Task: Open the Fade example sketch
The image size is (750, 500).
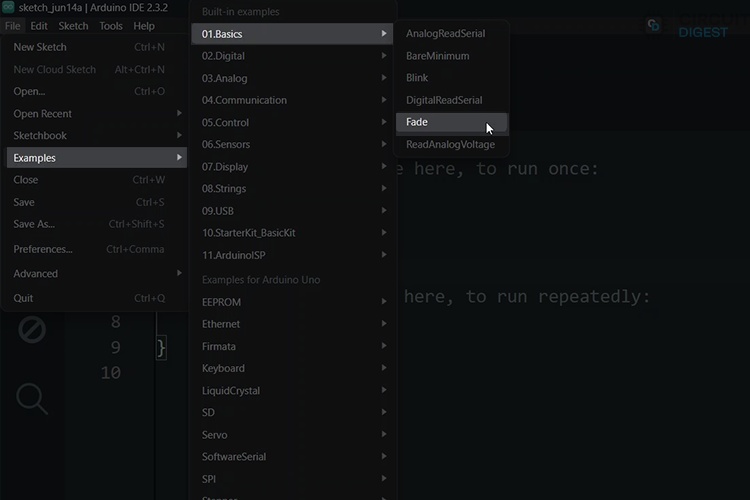Action: (x=452, y=122)
